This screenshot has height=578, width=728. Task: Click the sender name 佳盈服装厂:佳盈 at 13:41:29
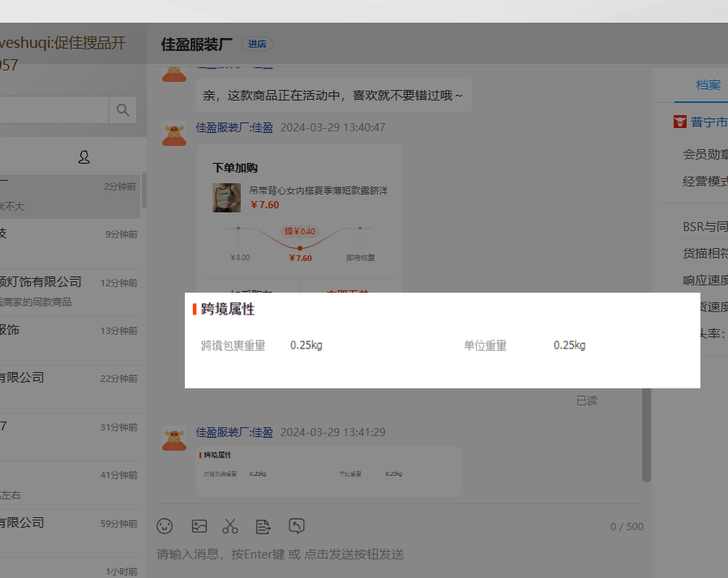234,432
